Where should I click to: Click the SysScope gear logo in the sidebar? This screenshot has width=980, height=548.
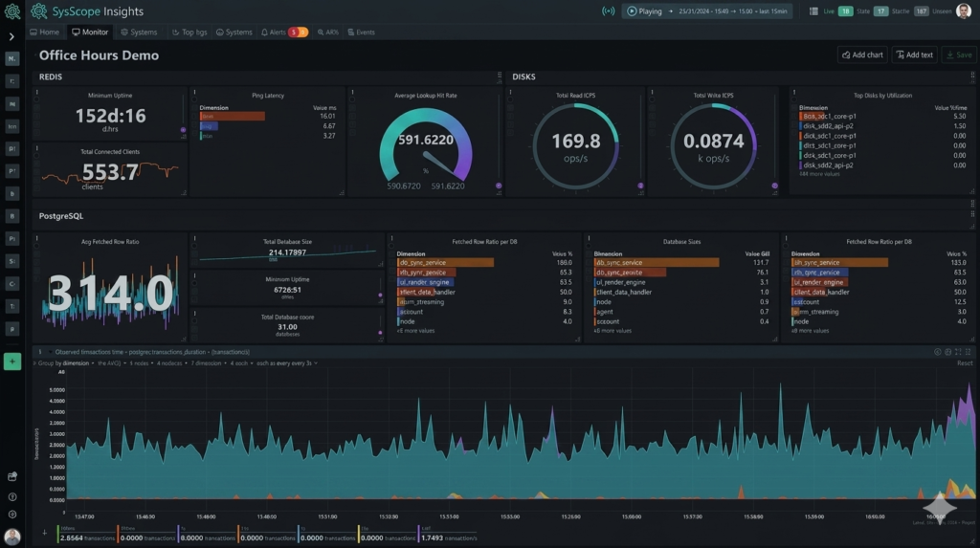click(11, 11)
